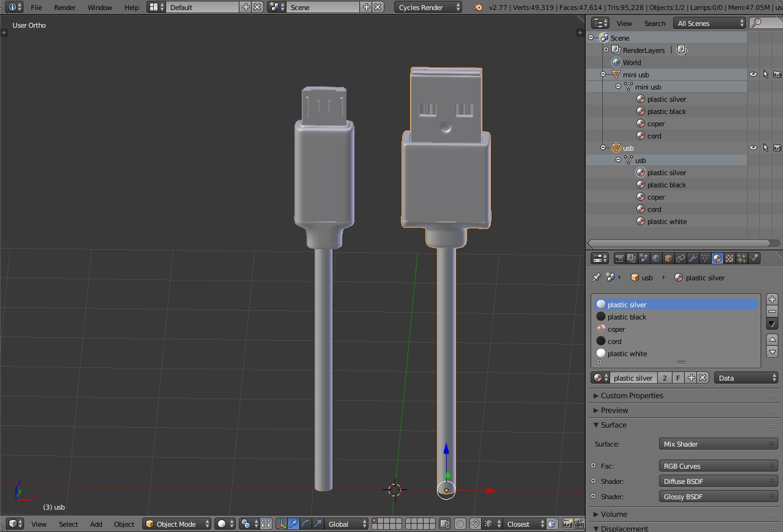
Task: Click the OpenGL render animation clapper icon
Action: coord(579,524)
